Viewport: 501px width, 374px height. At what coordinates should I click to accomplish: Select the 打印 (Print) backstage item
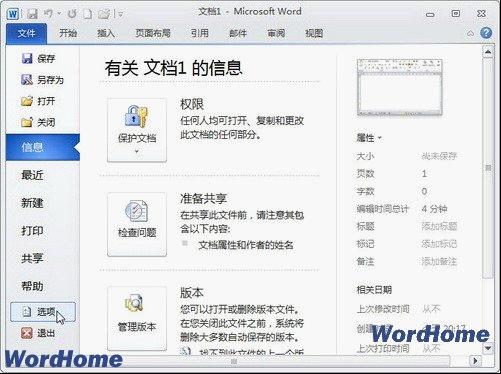(32, 230)
